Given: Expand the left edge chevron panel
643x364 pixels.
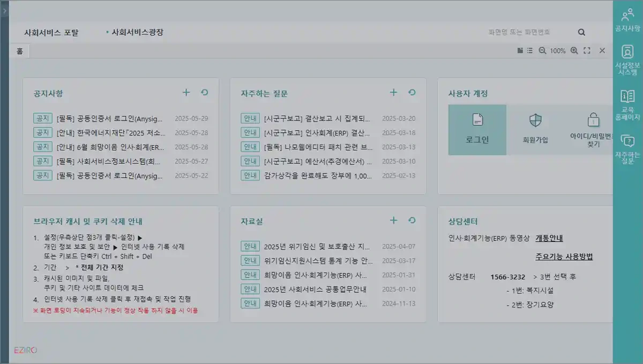Looking at the screenshot, I should (4, 10).
